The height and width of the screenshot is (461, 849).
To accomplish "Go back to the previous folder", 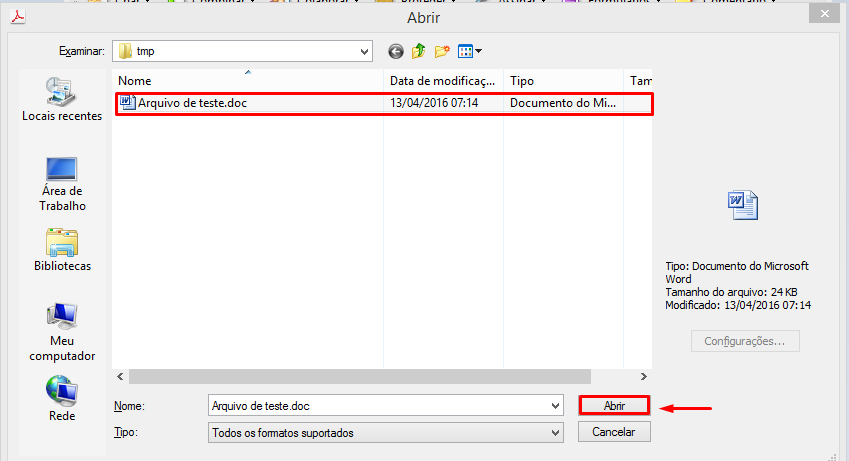I will tap(396, 51).
